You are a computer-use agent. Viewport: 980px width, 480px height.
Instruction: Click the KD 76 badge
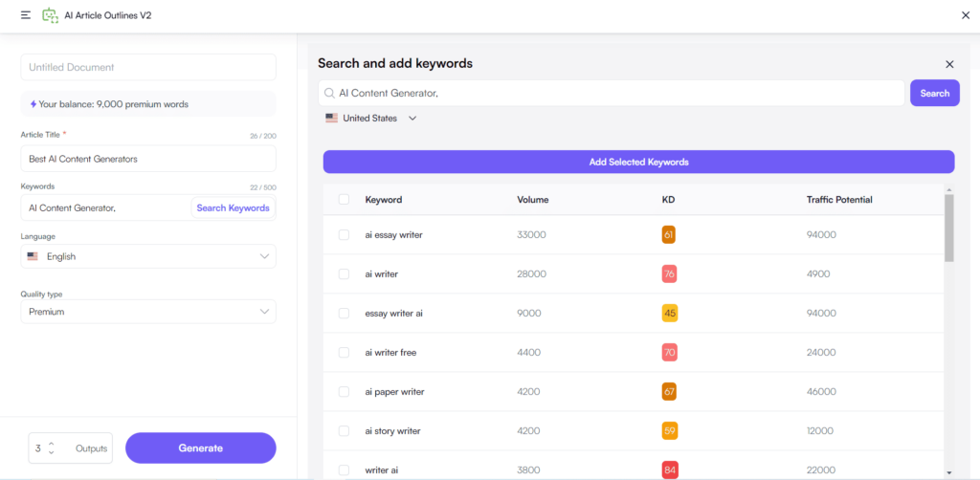(669, 274)
